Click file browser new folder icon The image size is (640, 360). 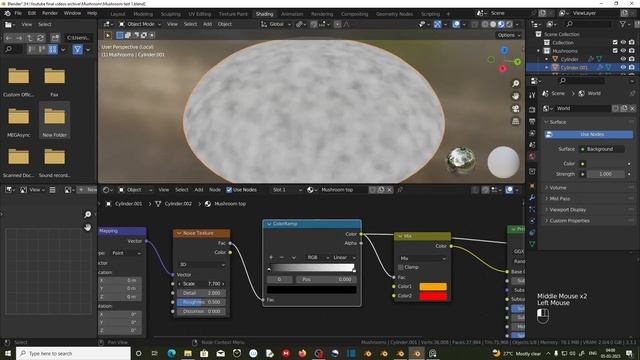(55, 38)
